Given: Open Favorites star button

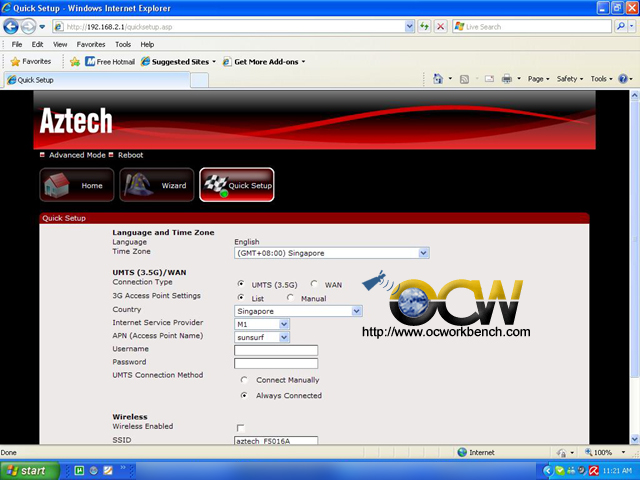Looking at the screenshot, I should coord(31,62).
